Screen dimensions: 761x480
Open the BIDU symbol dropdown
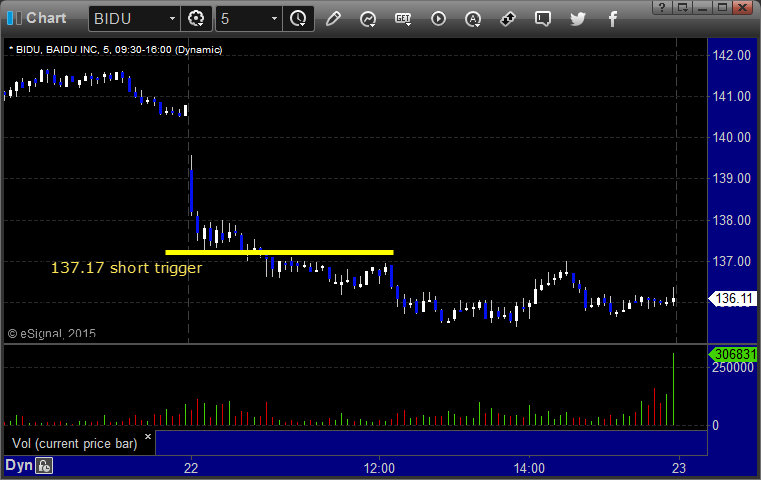[172, 18]
